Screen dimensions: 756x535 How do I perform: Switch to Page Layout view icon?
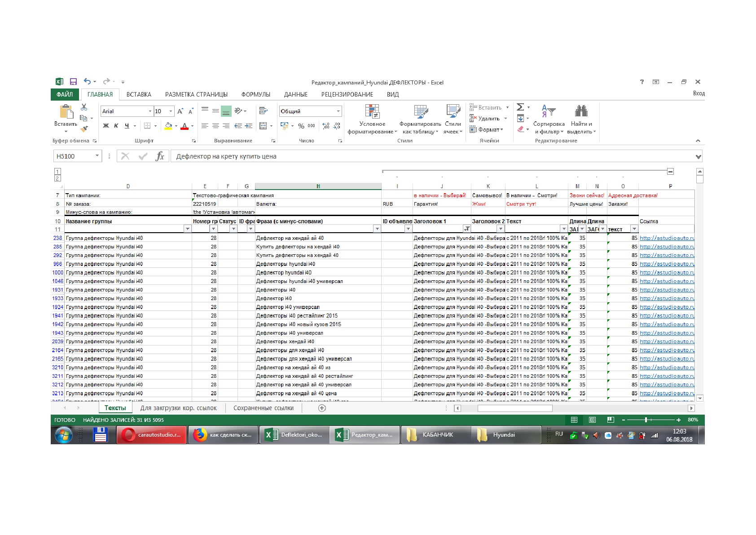point(592,420)
